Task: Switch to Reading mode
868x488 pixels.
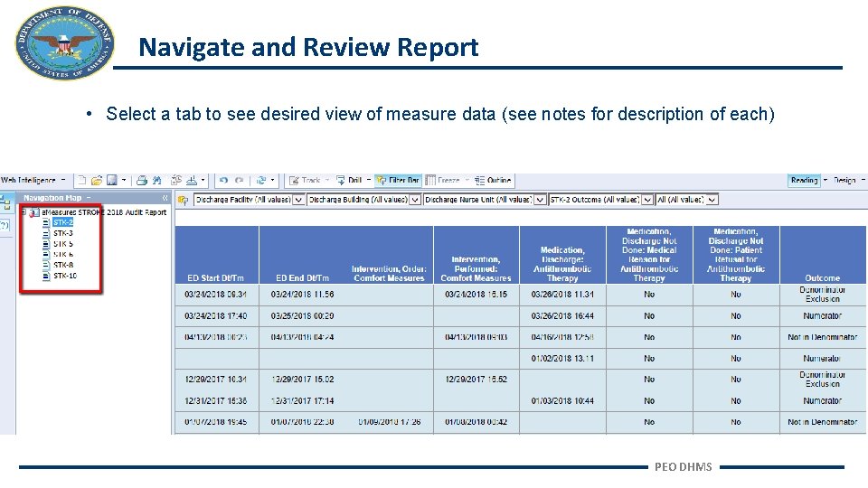Action: [805, 181]
